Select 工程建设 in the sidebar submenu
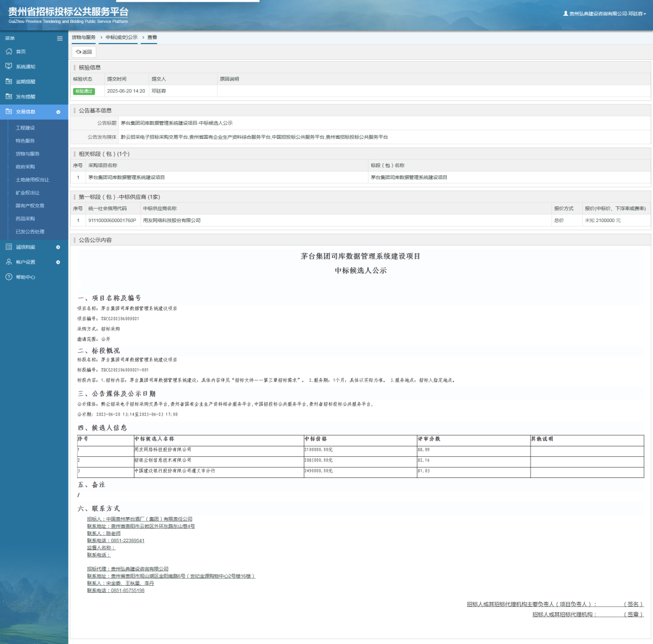The height and width of the screenshot is (644, 653). pos(25,128)
